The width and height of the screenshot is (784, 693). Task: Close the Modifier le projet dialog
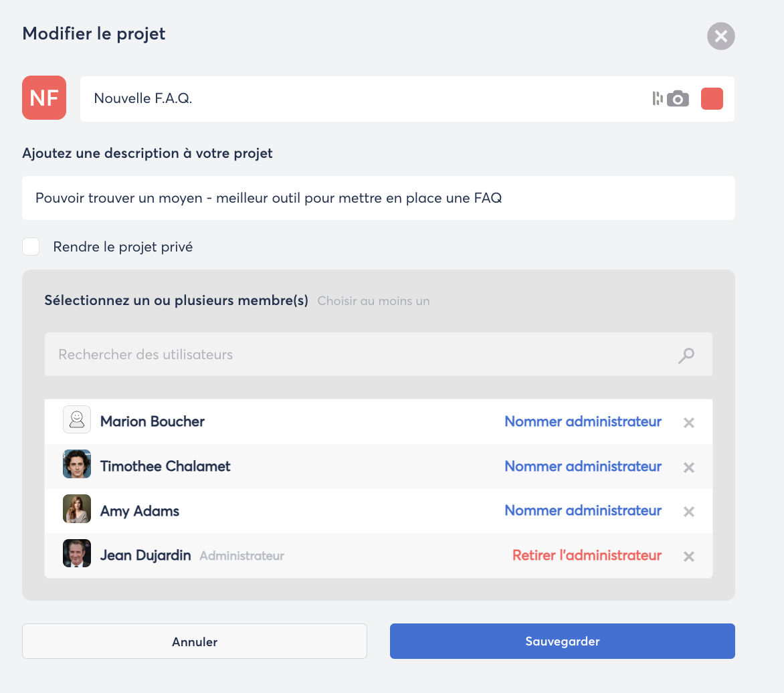[x=720, y=36]
